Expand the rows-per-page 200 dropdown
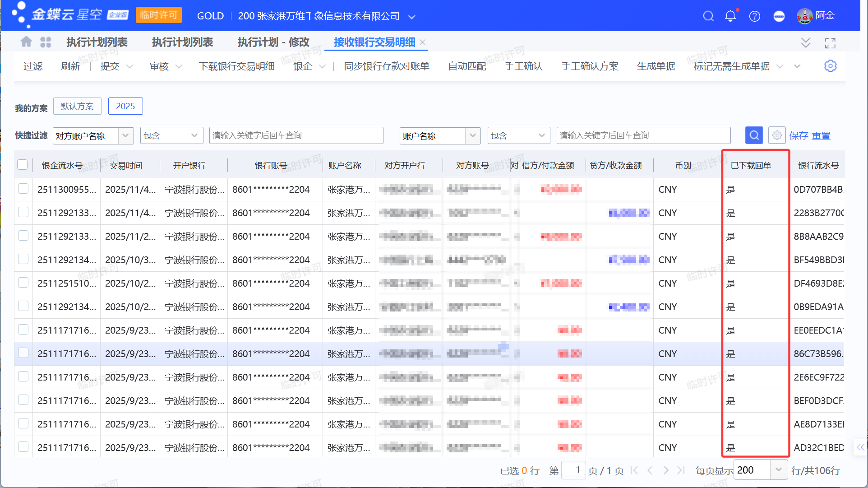The height and width of the screenshot is (488, 868). coord(778,470)
